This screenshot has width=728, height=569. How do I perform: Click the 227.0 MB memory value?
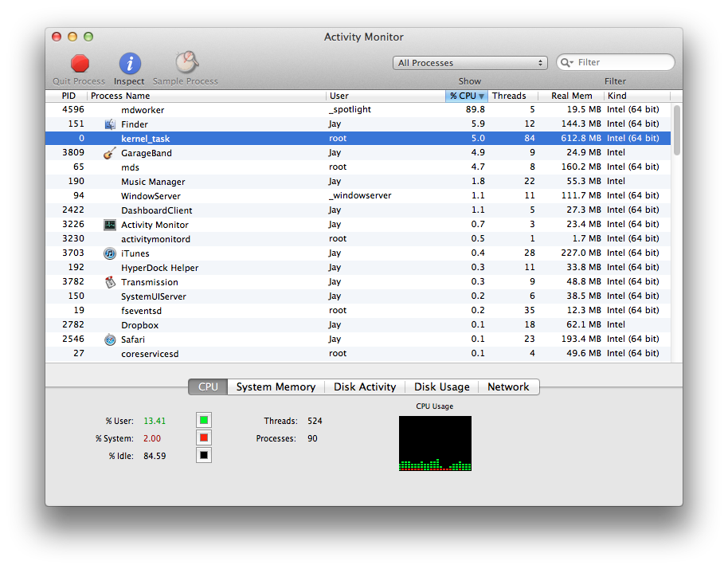tap(581, 253)
